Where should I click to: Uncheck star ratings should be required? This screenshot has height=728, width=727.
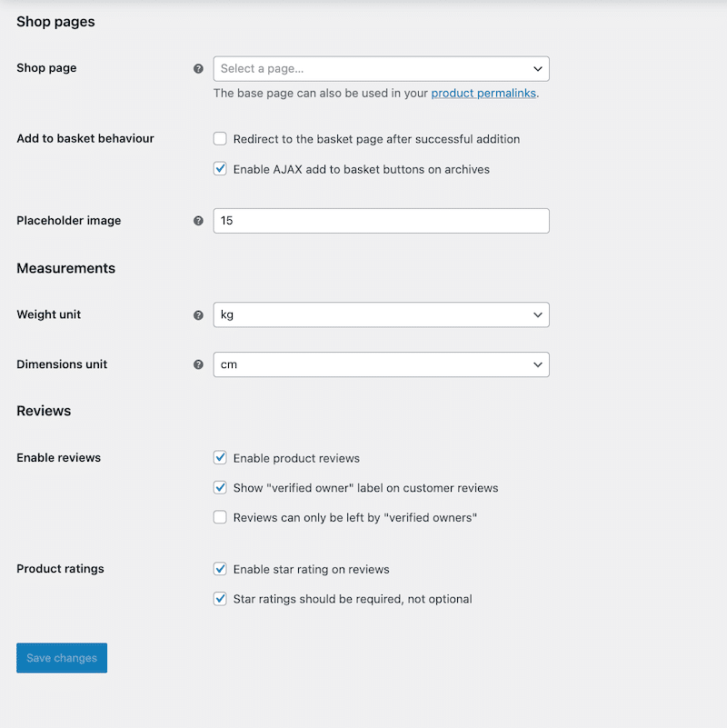(x=219, y=599)
